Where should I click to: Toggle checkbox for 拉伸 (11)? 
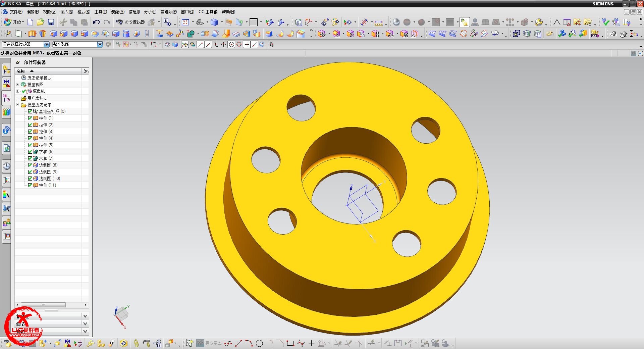pyautogui.click(x=30, y=185)
